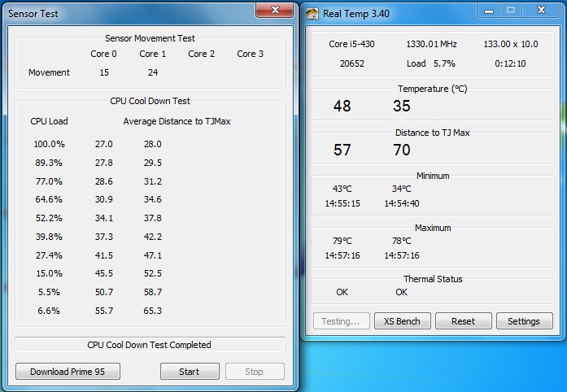The image size is (567, 392).
Task: Click the 1330.01 MHz frequency reading
Action: pos(431,44)
